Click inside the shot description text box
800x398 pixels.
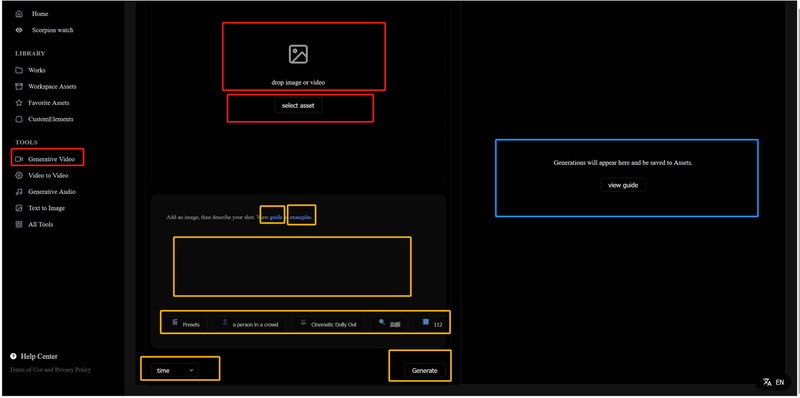click(292, 266)
